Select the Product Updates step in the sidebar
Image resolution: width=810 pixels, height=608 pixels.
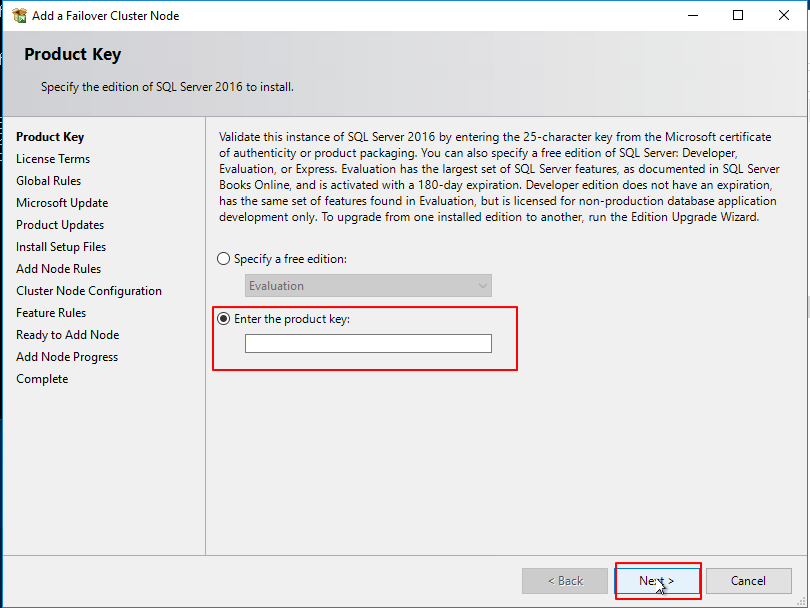tap(60, 225)
